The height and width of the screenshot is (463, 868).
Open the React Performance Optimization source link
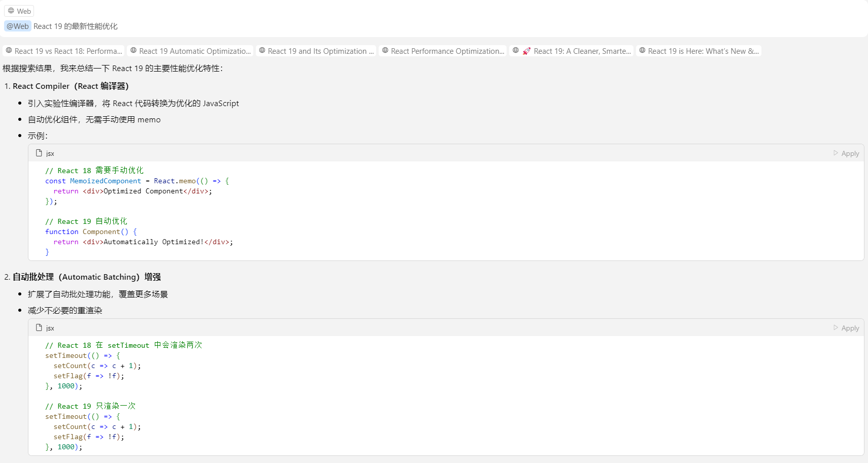(x=447, y=51)
